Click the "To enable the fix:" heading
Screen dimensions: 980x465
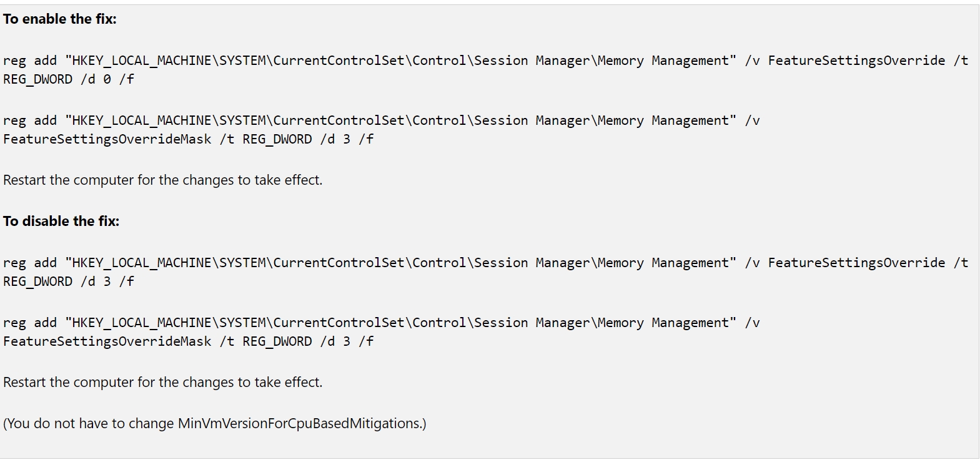click(x=59, y=19)
